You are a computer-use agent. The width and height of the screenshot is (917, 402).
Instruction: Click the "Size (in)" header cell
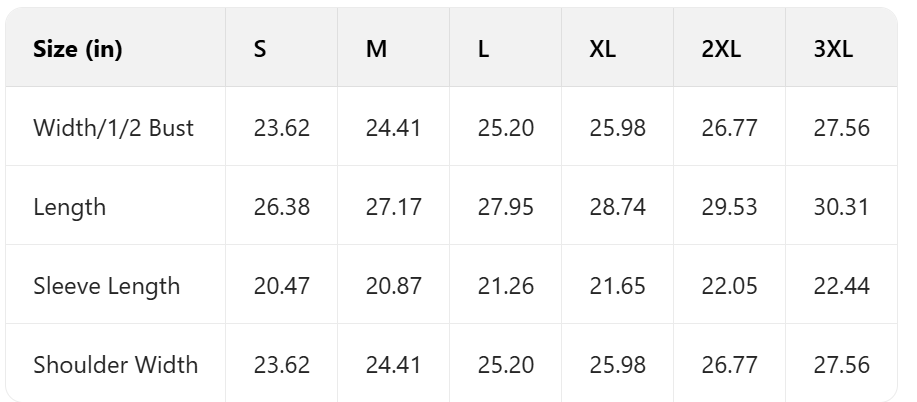(x=78, y=49)
